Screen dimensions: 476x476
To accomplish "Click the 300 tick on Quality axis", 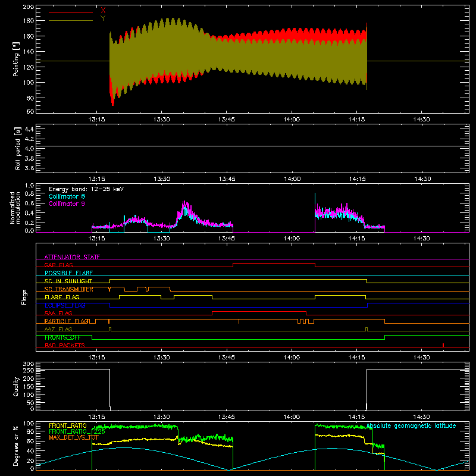I will point(29,364).
